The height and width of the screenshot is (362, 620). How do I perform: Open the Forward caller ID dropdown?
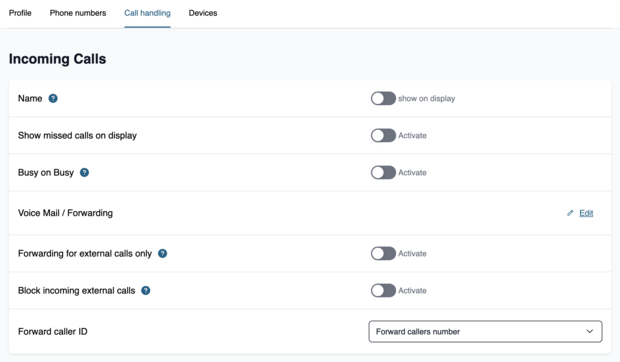(485, 331)
